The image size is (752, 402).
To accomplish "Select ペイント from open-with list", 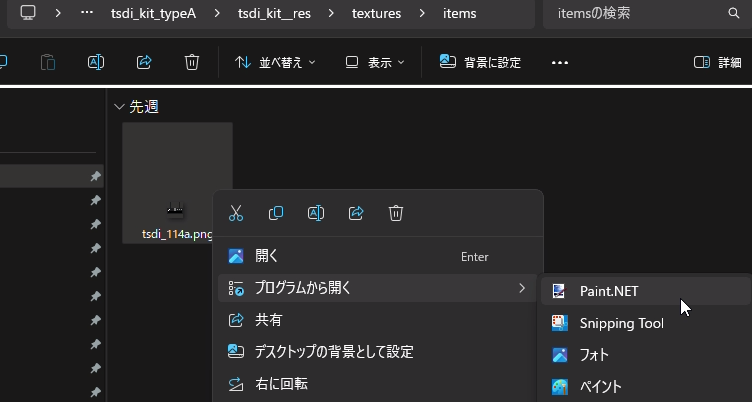I will (x=600, y=387).
